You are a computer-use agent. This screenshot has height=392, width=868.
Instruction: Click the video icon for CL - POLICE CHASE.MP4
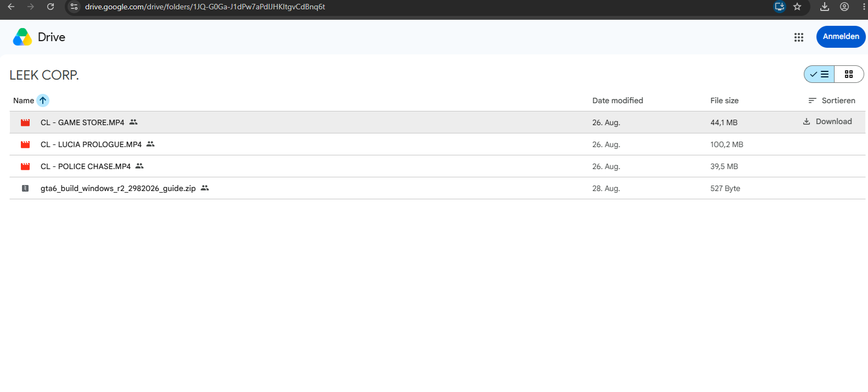[25, 166]
